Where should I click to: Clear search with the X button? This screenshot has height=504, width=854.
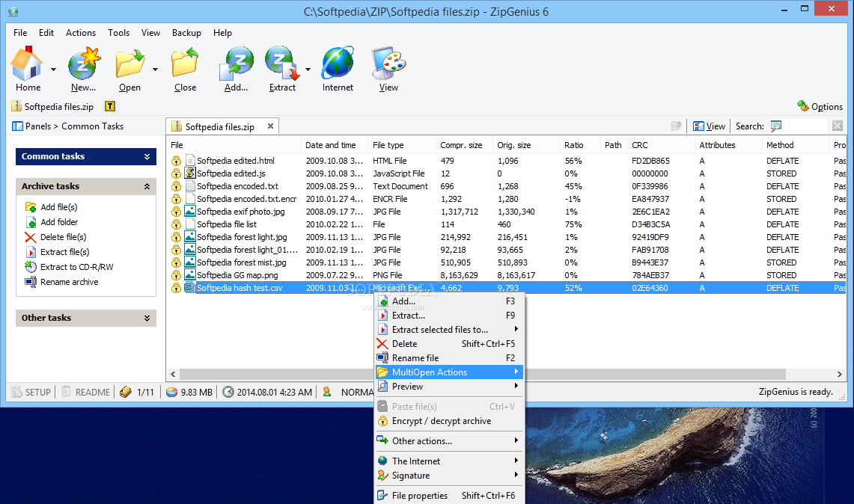(x=837, y=126)
